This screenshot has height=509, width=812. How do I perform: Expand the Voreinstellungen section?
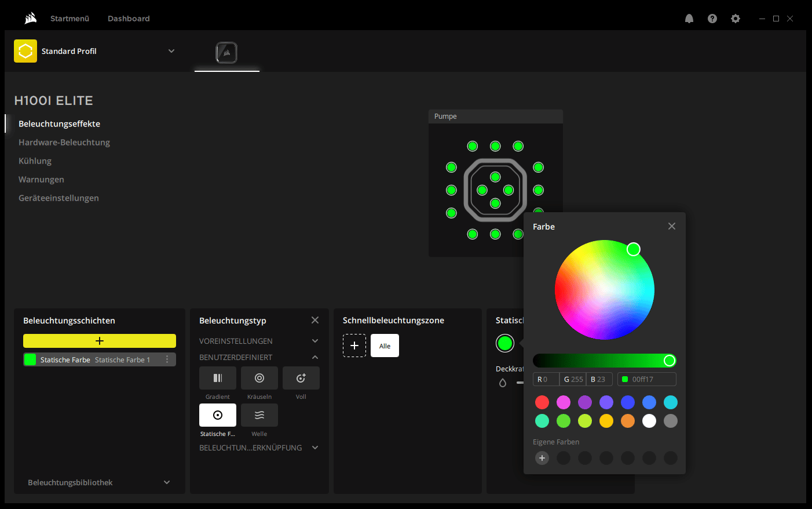click(315, 341)
